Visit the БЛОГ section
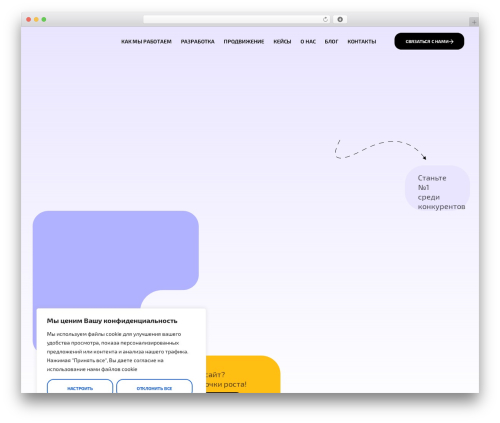The image size is (500, 423). coord(331,42)
